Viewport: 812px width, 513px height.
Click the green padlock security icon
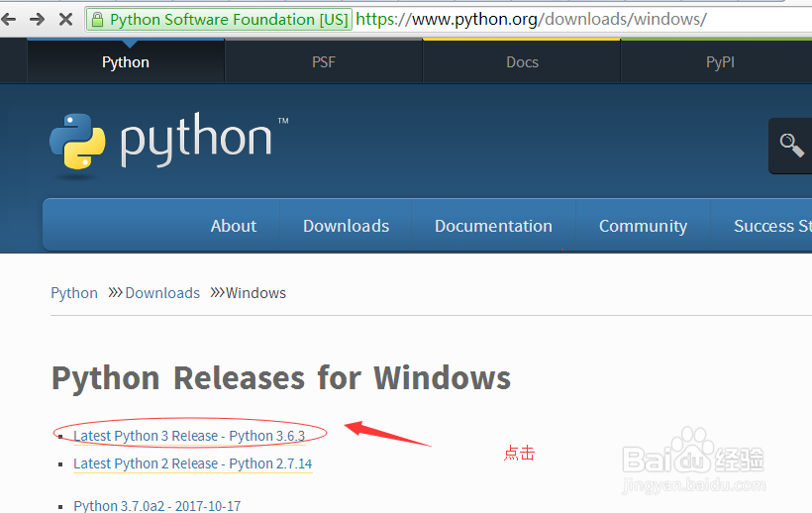point(97,20)
